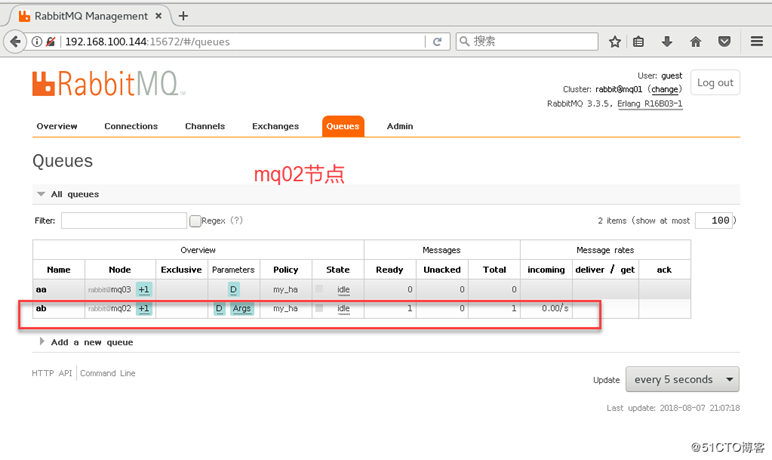
Task: Click the D durable badge on queue ab
Action: click(x=219, y=308)
